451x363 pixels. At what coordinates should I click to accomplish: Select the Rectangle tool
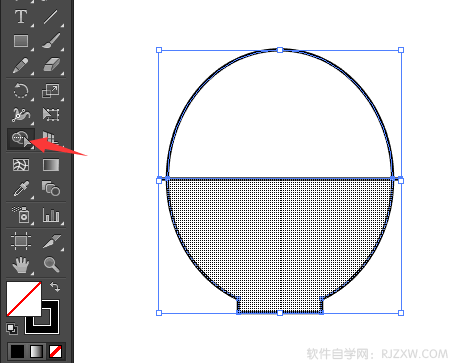tap(21, 41)
